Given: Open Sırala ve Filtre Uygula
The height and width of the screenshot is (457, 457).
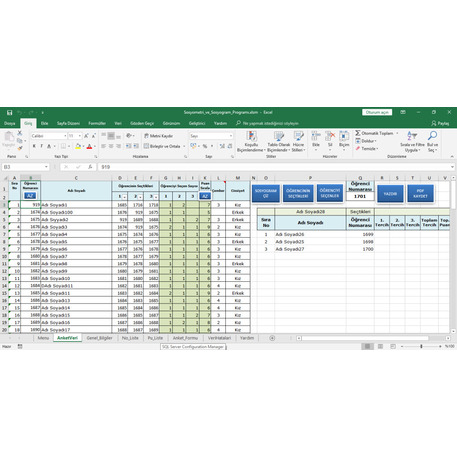Looking at the screenshot, I should (x=412, y=141).
